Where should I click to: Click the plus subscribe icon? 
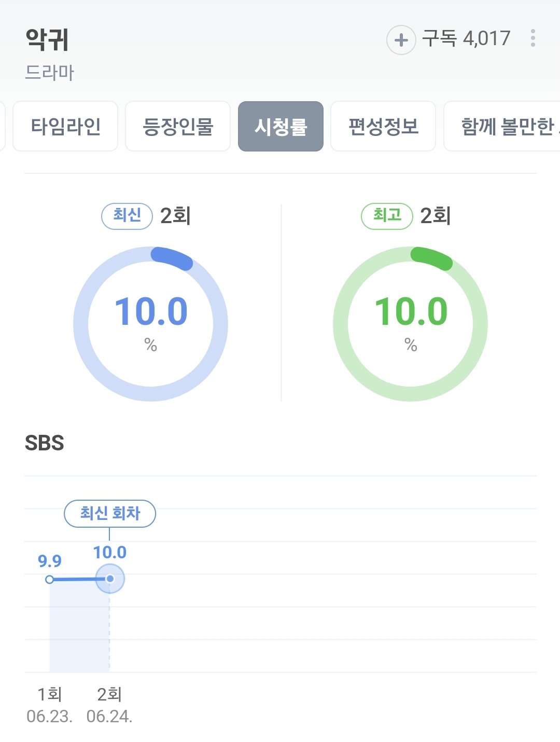click(401, 40)
